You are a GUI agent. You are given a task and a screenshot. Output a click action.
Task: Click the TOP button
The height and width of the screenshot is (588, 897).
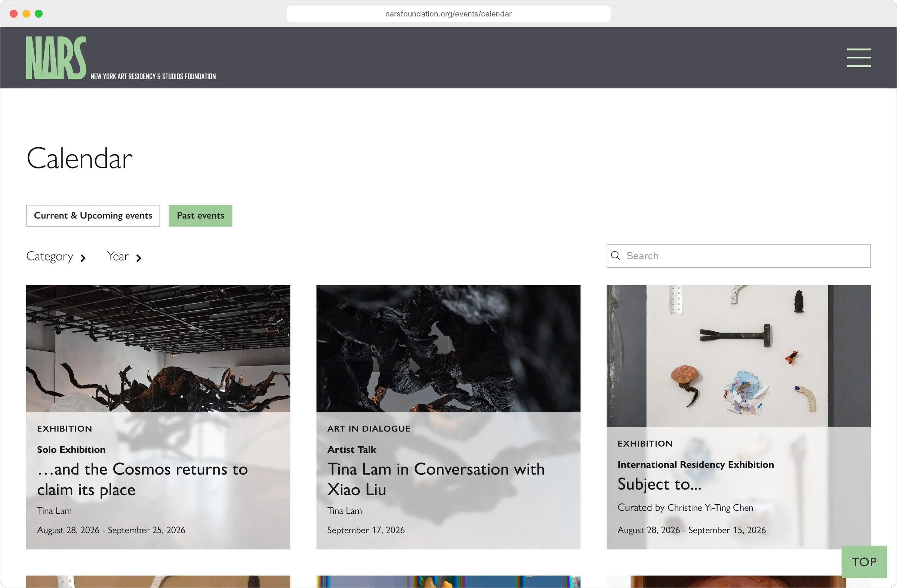[x=864, y=561]
